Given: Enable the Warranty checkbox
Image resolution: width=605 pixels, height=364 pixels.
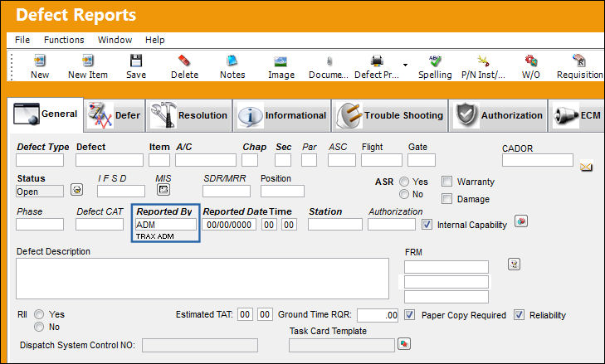Looking at the screenshot, I should pyautogui.click(x=446, y=182).
